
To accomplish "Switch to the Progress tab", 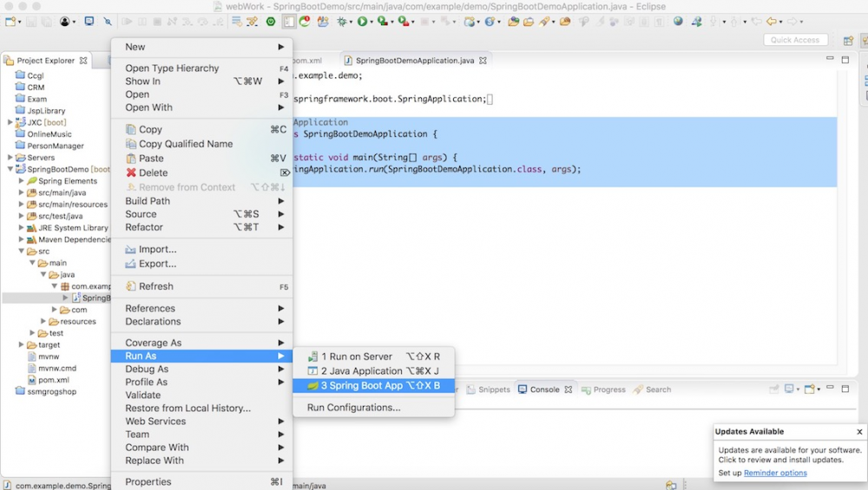I will point(608,389).
